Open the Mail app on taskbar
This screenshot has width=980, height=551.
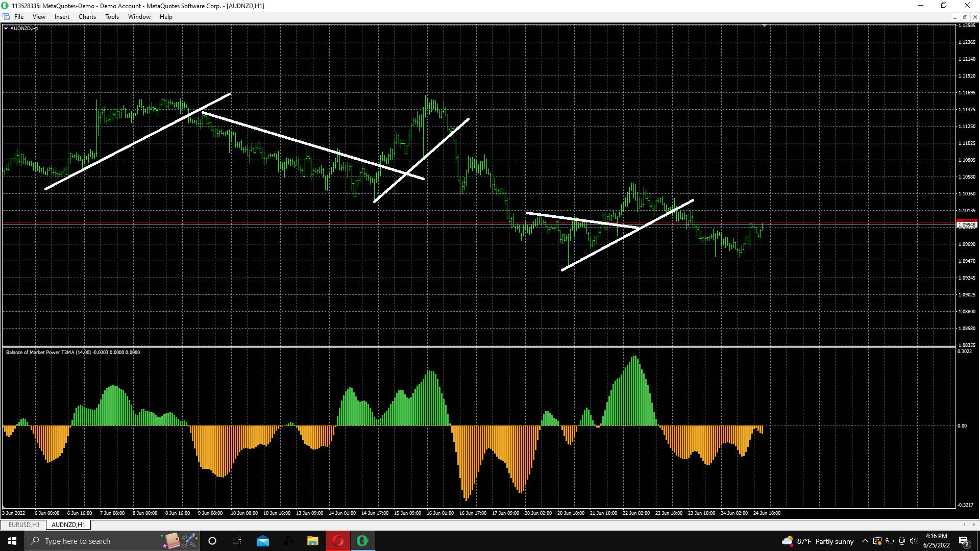point(263,541)
